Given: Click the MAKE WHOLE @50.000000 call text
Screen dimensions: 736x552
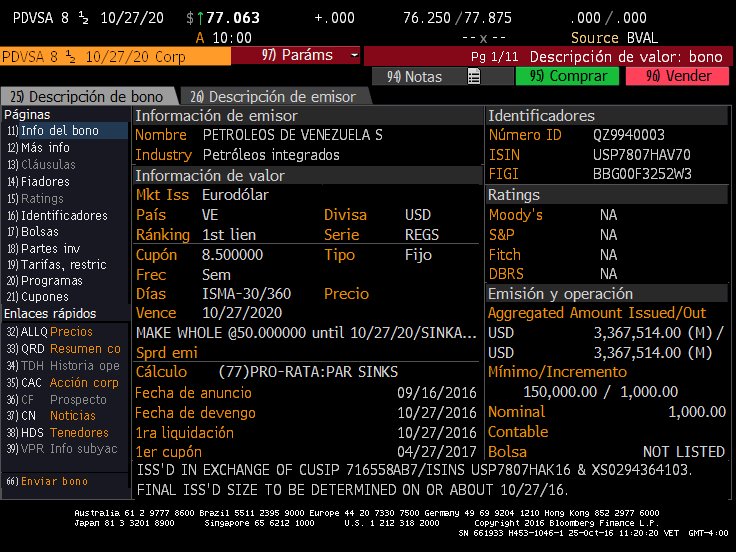Looking at the screenshot, I should click(x=306, y=333).
